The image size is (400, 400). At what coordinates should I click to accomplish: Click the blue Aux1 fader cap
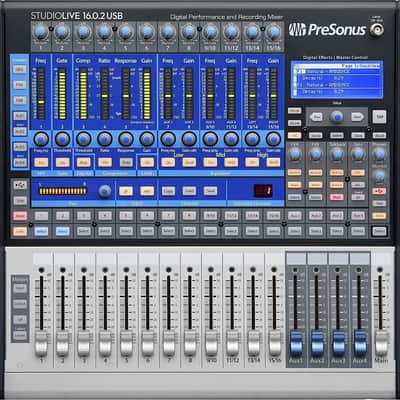point(295,344)
